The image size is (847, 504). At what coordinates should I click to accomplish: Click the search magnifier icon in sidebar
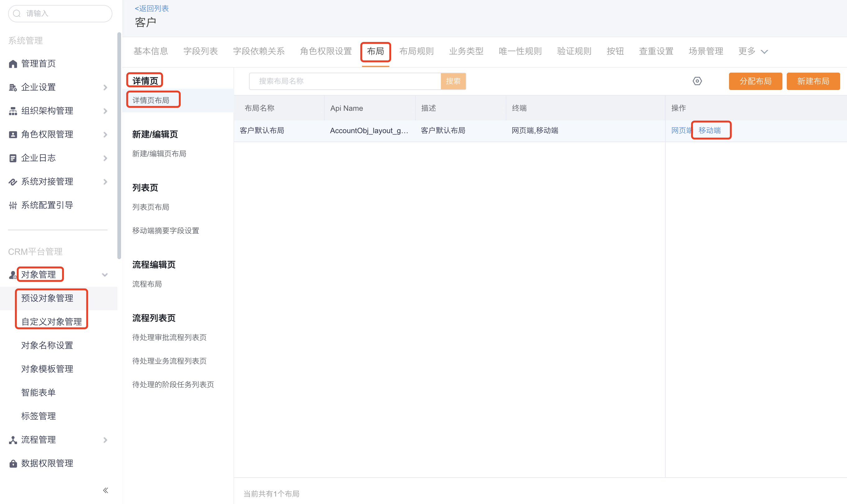pos(17,14)
